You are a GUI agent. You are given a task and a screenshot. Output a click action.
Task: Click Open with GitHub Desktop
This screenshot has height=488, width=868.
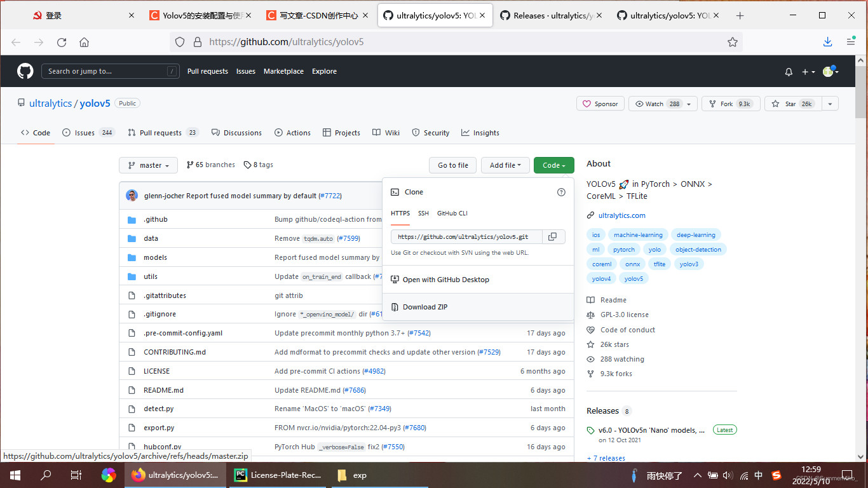(478, 280)
